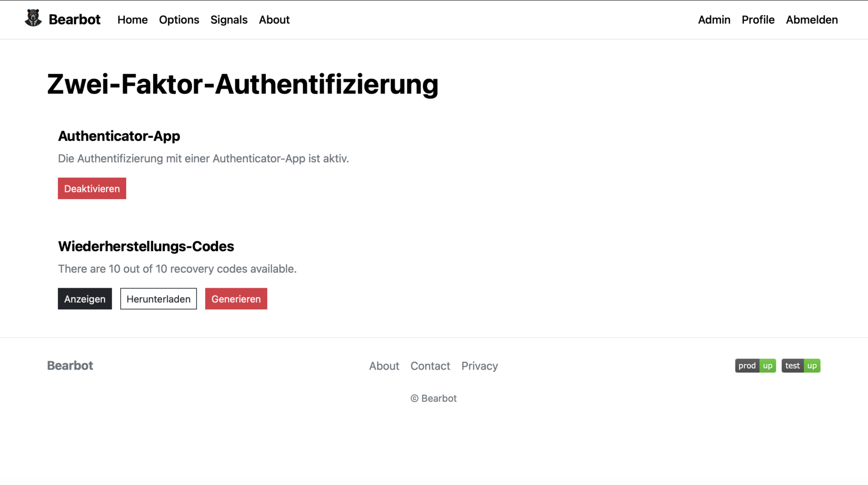Screen dimensions: 868x485
Task: Click the Zwei-Faktor-Authentifizierung page heading
Action: click(242, 84)
